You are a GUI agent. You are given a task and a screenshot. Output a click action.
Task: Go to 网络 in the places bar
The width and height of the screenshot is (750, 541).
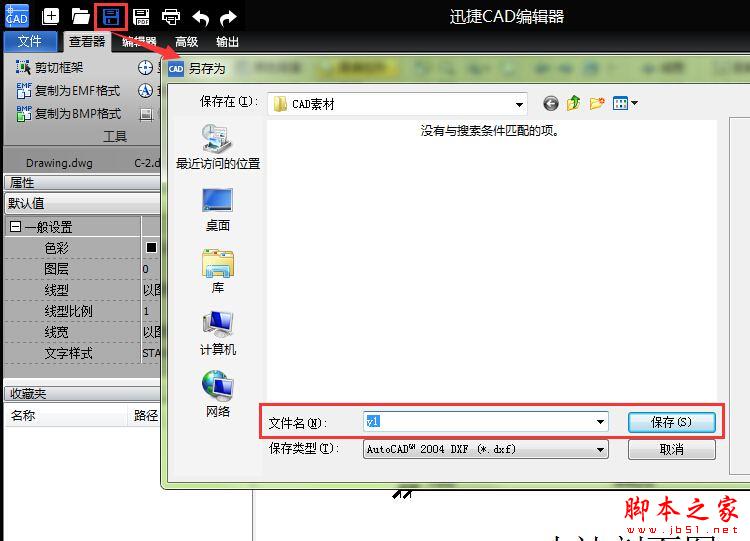[218, 394]
